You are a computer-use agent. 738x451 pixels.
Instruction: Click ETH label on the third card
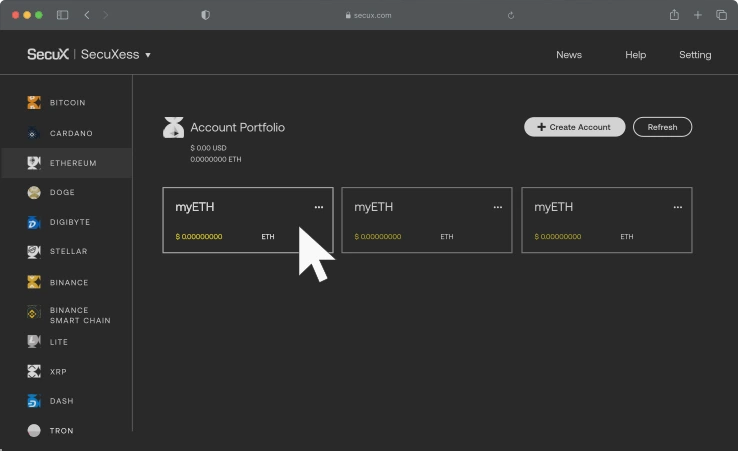pos(626,236)
